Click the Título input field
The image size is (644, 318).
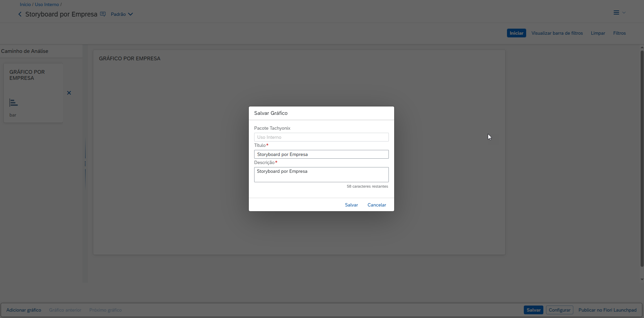pos(321,154)
